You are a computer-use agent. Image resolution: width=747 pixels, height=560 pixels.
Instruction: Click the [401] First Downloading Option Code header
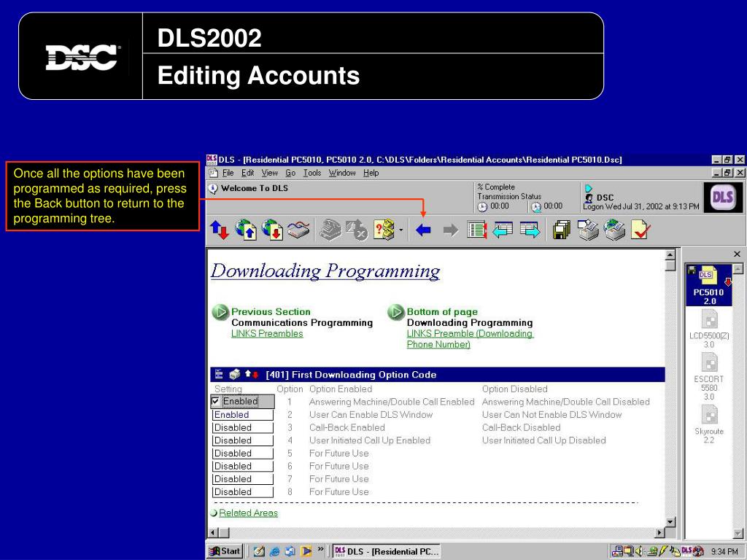point(351,375)
